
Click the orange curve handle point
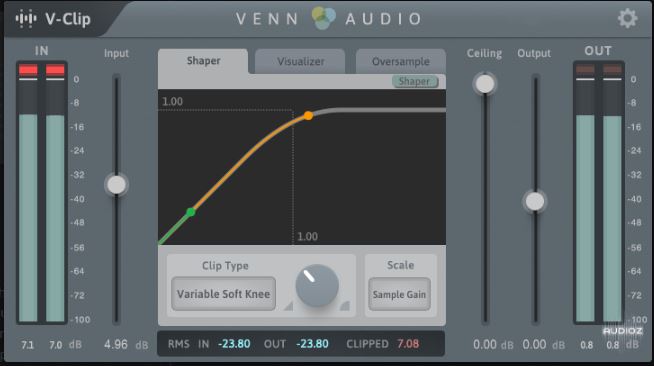[308, 115]
